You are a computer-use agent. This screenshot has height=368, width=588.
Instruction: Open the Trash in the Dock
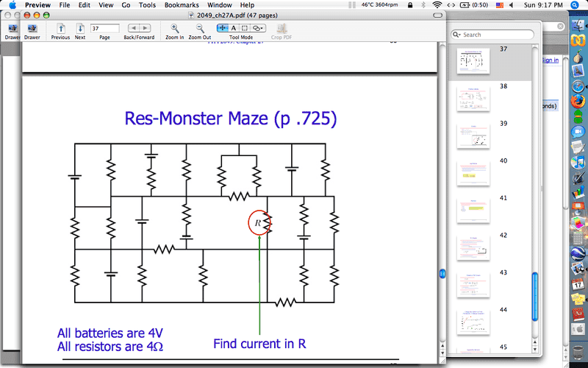(x=578, y=353)
